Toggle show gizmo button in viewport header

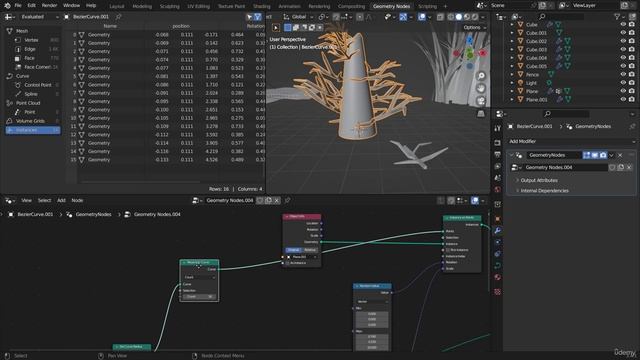(403, 17)
